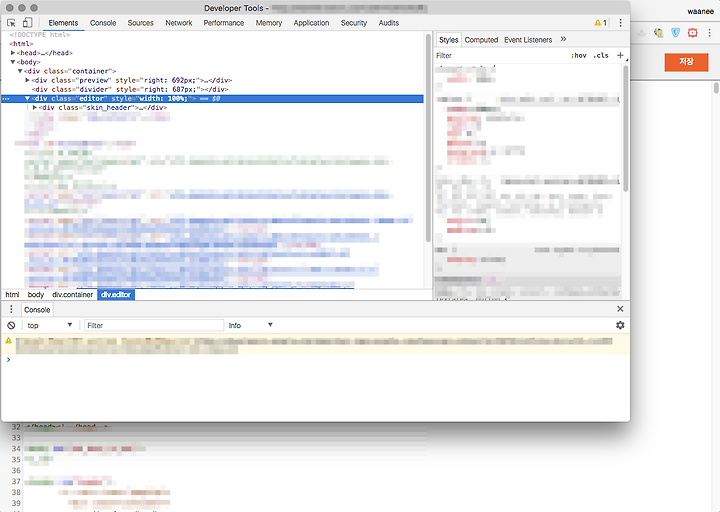Click the red extension icon in browser toolbar
The width and height of the screenshot is (720, 512).
point(692,33)
